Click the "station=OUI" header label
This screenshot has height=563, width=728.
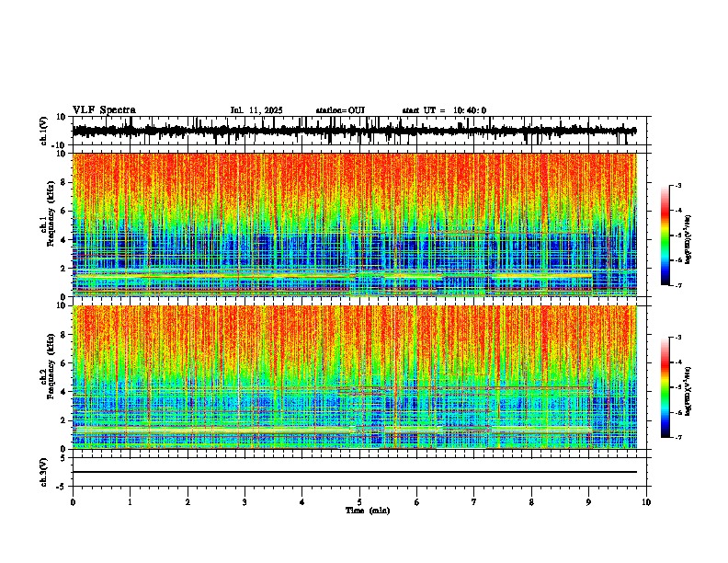[x=340, y=110]
